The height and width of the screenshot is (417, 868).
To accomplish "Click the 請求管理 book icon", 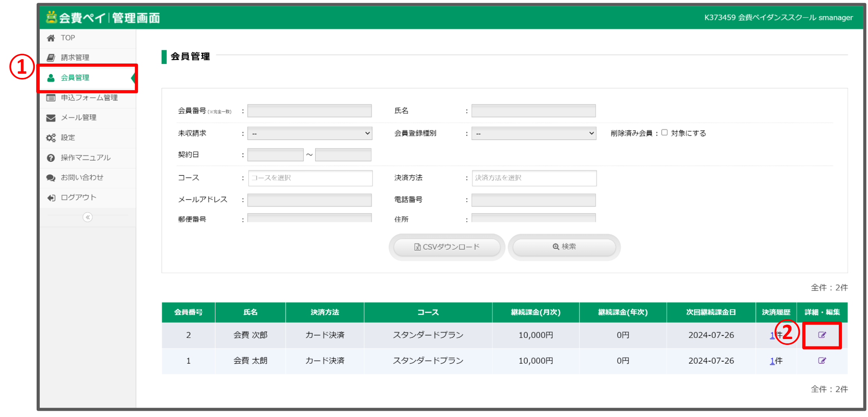I will click(x=51, y=58).
